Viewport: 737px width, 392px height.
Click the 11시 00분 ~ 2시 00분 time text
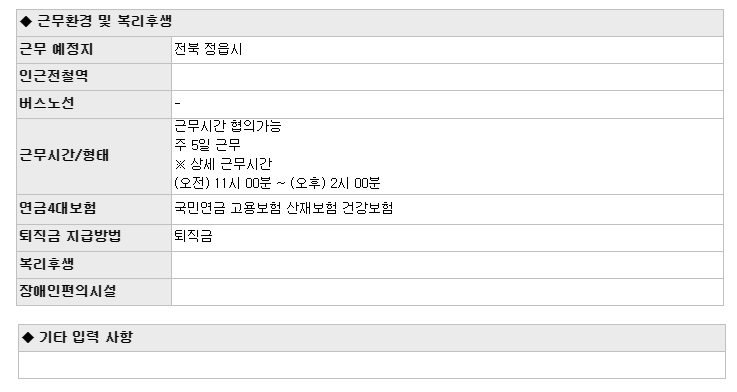pyautogui.click(x=277, y=183)
